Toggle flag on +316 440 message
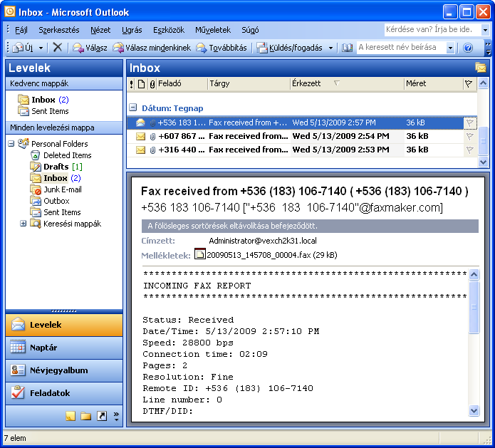 tap(470, 150)
